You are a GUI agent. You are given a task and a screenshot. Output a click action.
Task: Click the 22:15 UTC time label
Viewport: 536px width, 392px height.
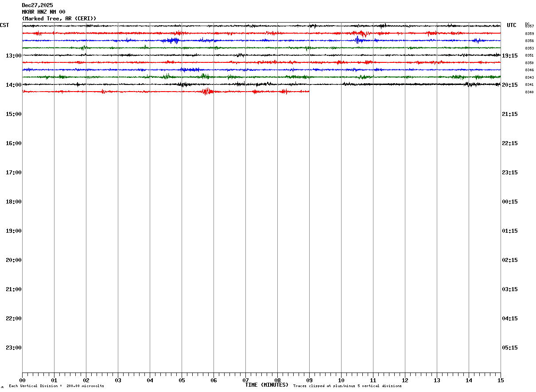click(510, 143)
